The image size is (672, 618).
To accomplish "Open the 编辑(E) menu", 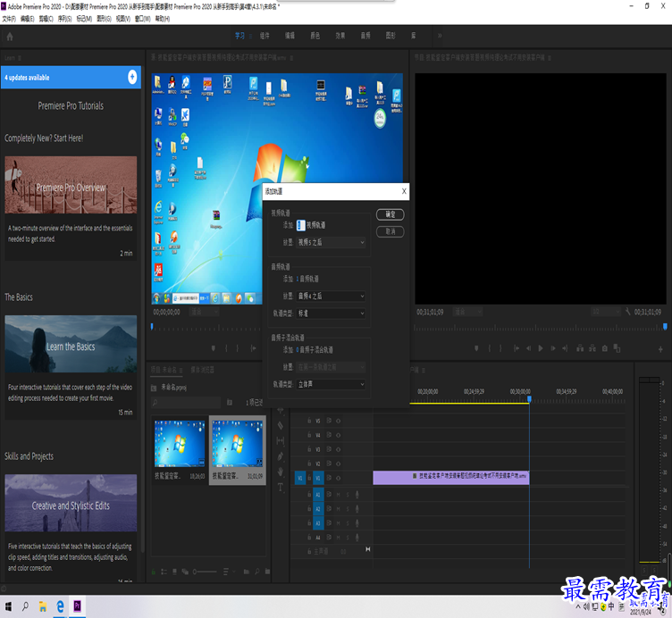I will (x=28, y=19).
